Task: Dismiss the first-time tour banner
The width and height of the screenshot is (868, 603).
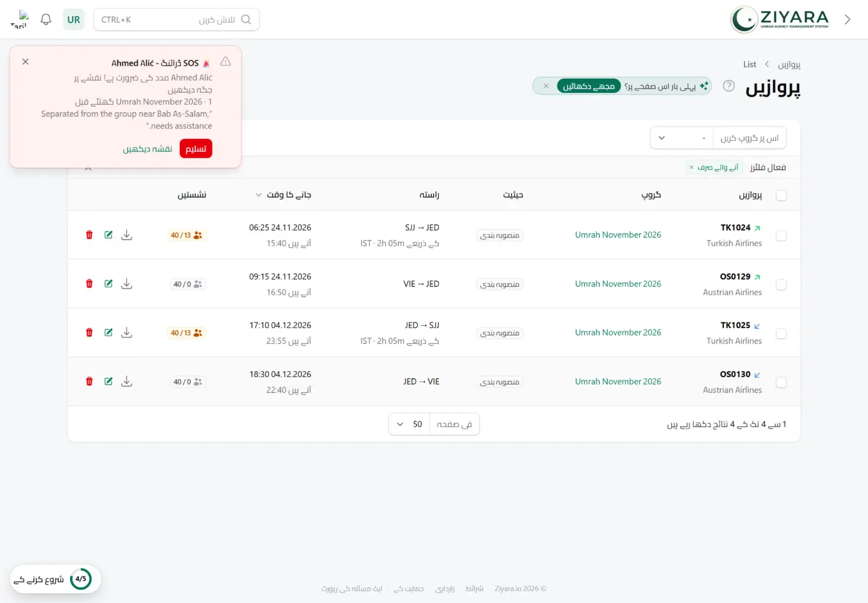Action: (546, 86)
